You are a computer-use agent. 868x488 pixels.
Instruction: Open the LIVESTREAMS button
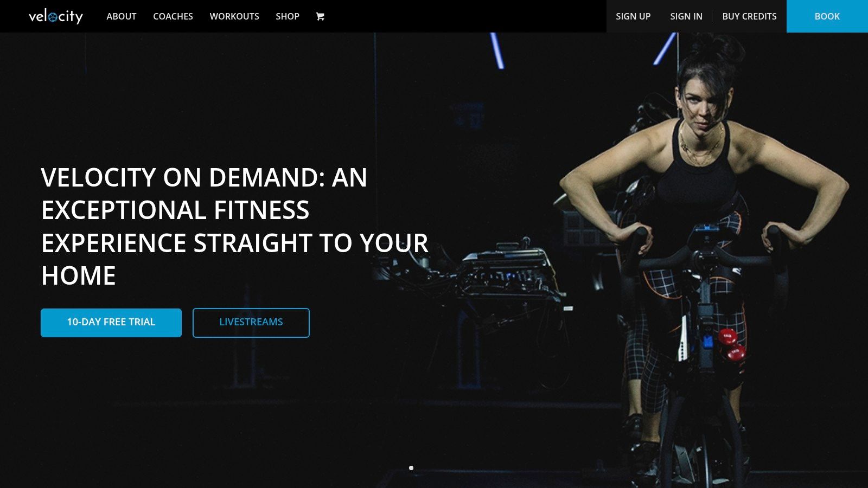(251, 323)
